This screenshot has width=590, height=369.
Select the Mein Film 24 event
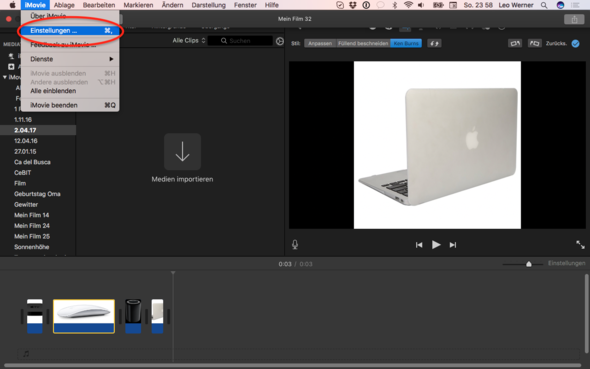tap(32, 226)
